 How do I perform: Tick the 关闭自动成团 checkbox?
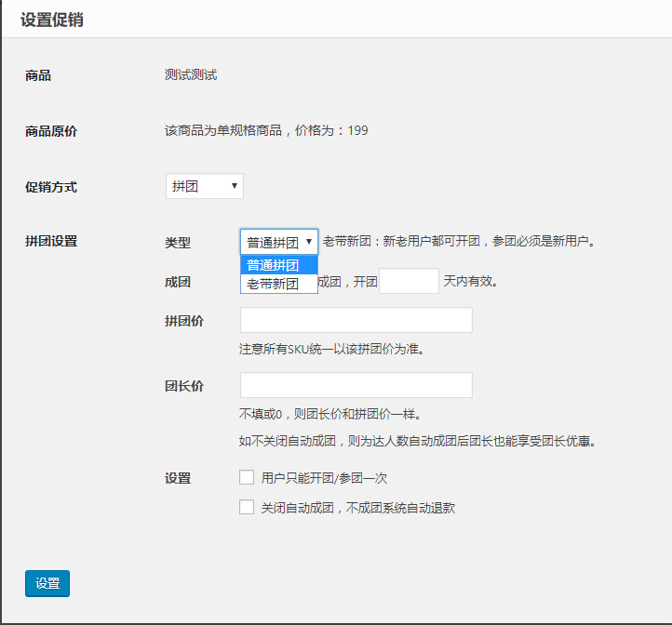[x=247, y=507]
